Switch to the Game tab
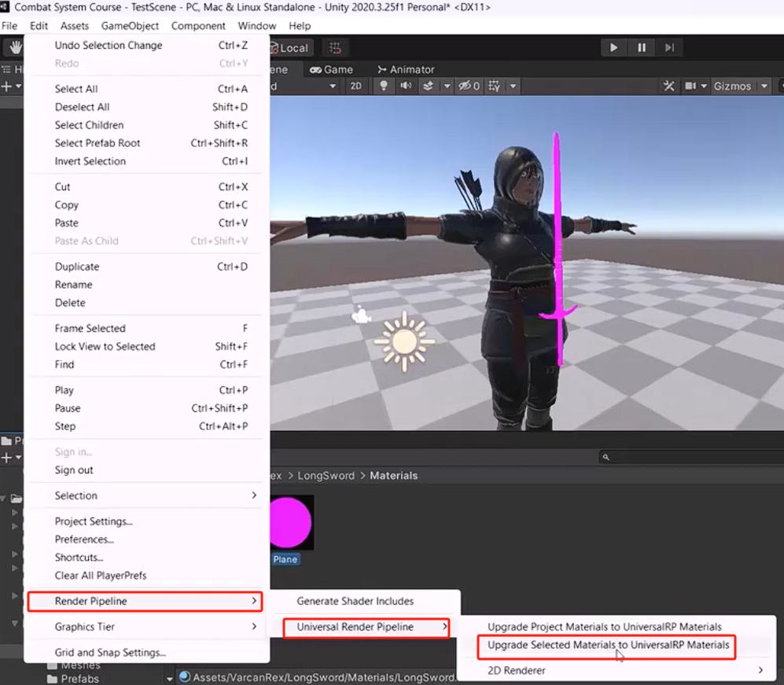 click(331, 69)
